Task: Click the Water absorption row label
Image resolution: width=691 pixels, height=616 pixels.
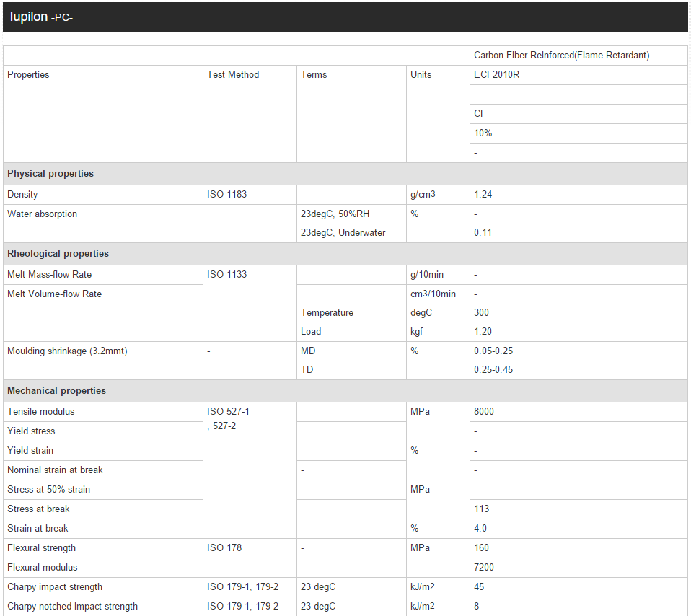Action: coord(43,214)
